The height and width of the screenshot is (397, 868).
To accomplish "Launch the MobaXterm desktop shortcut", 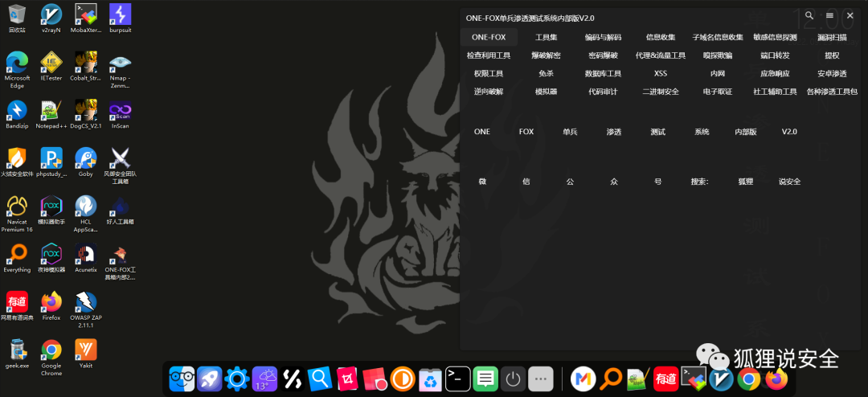I will (86, 18).
